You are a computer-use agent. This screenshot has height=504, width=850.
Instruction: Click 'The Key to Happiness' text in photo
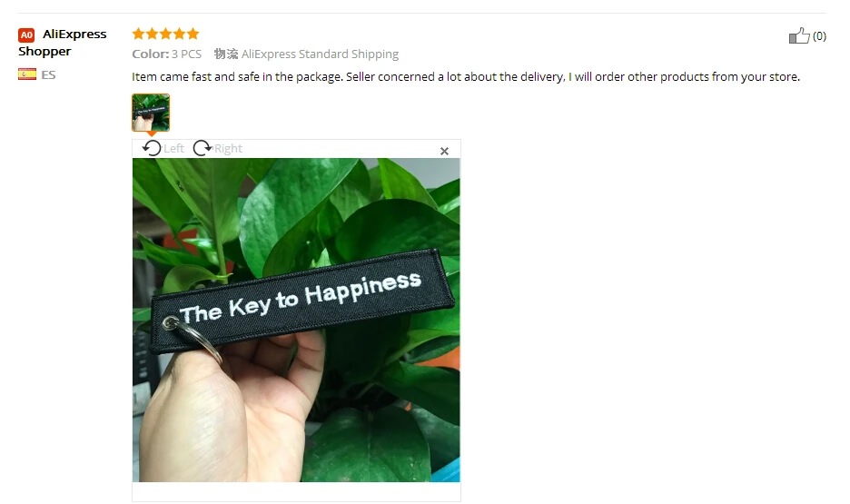point(301,298)
